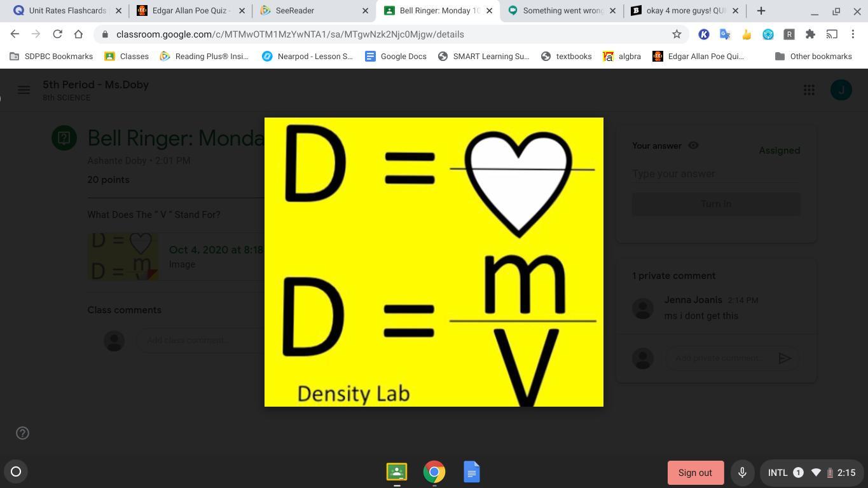This screenshot has width=868, height=488.
Task: Open the Chrome three-dot menu
Action: pyautogui.click(x=853, y=34)
